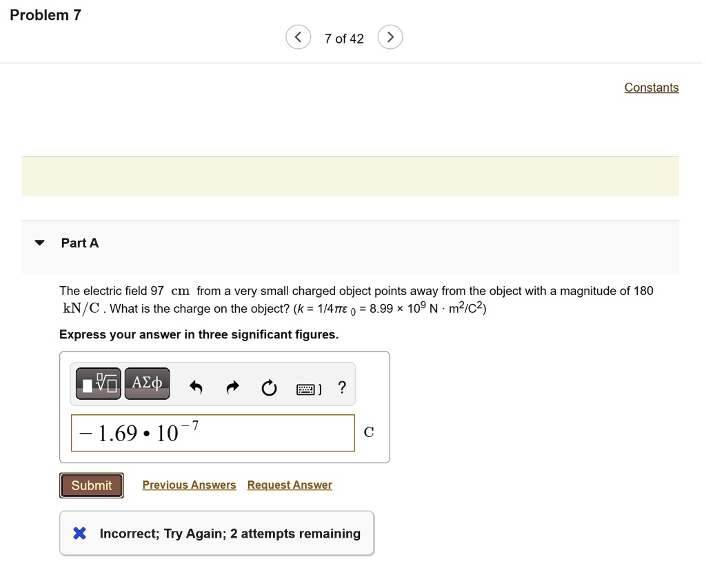Redo the last equation edit
Viewport: 706px width, 588px height.
click(232, 387)
